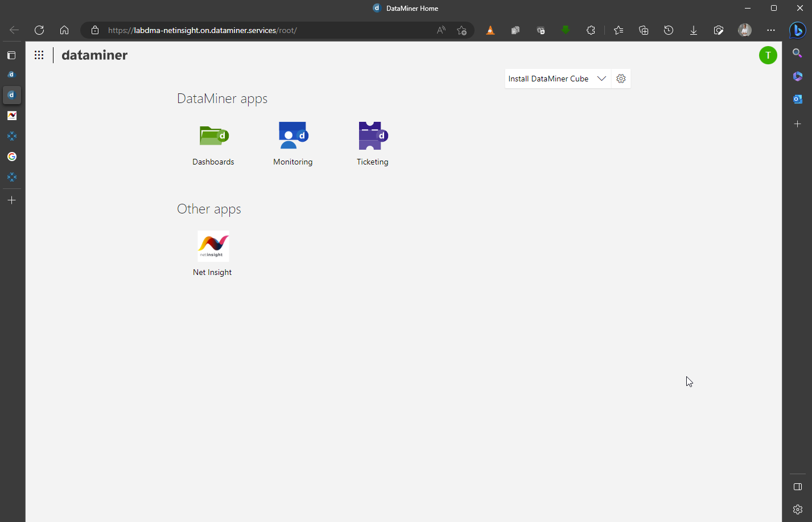Toggle the Edge sidebar visibility
The image size is (812, 522).
[797, 487]
